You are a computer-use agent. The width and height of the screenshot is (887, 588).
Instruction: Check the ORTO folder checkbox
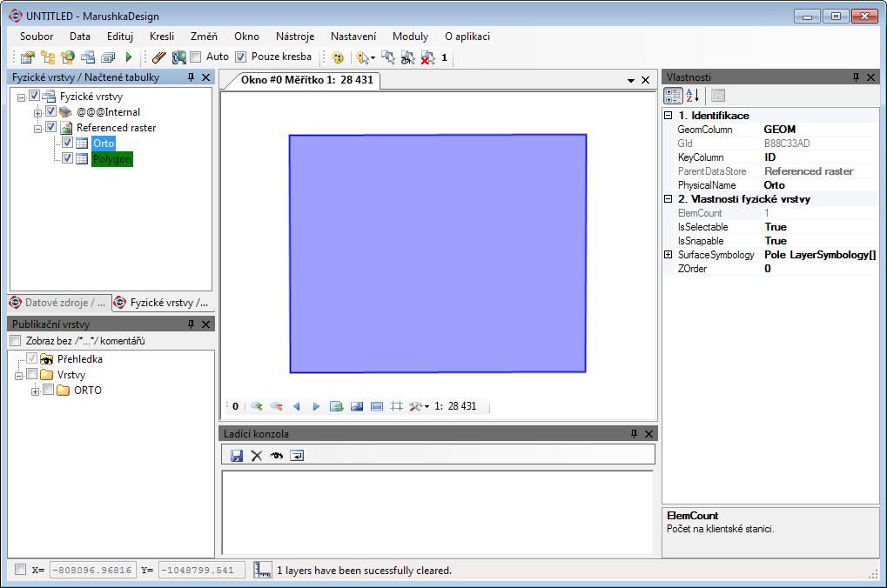(x=48, y=390)
